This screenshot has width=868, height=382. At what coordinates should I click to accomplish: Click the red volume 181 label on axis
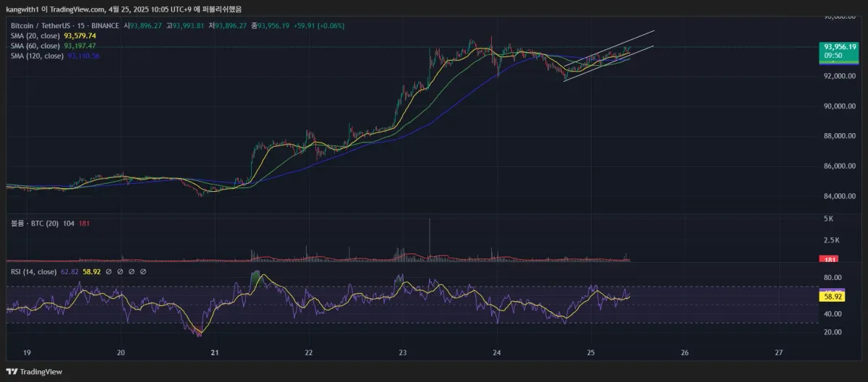point(828,260)
